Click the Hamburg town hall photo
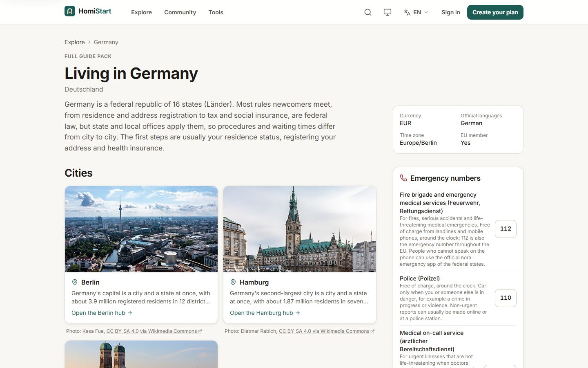588x368 pixels. pyautogui.click(x=300, y=229)
